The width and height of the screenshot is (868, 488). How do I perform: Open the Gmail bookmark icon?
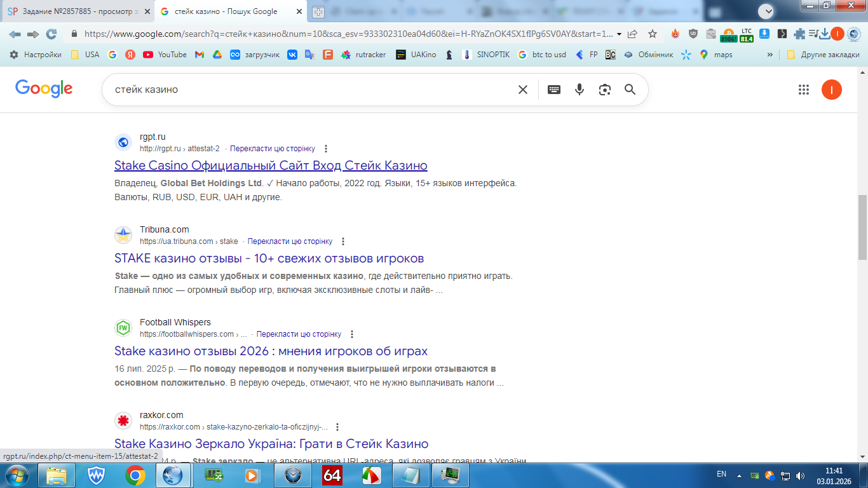pos(199,55)
